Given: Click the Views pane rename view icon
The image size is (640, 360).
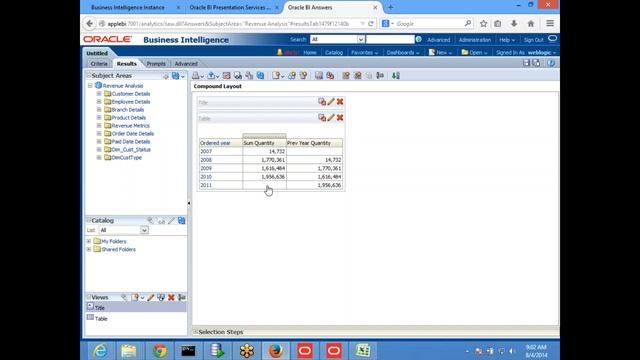Looking at the screenshot, I should 182,298.
